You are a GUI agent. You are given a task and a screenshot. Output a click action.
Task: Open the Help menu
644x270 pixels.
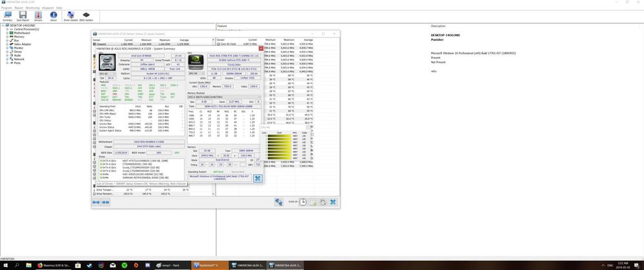(59, 8)
